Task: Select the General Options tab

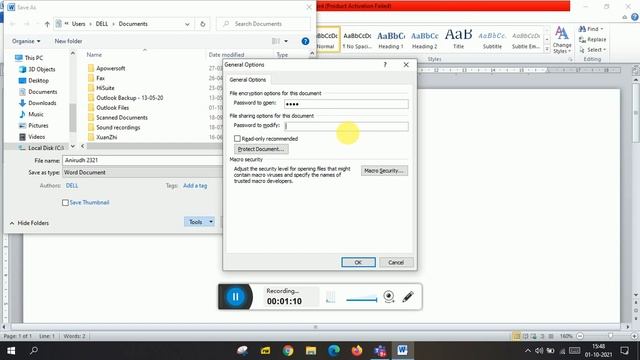Action: [x=248, y=80]
